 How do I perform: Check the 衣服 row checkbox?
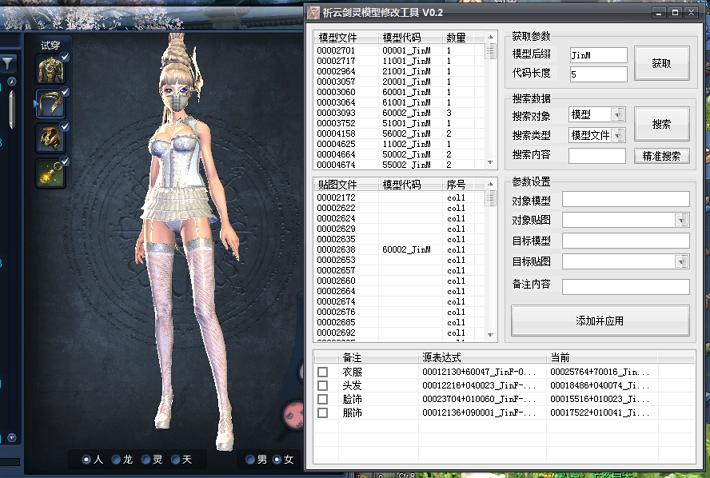(322, 372)
